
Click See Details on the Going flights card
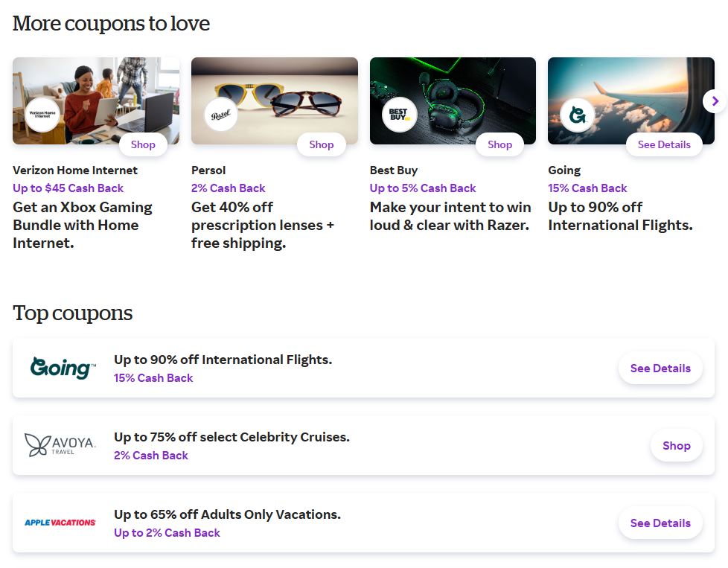point(664,144)
